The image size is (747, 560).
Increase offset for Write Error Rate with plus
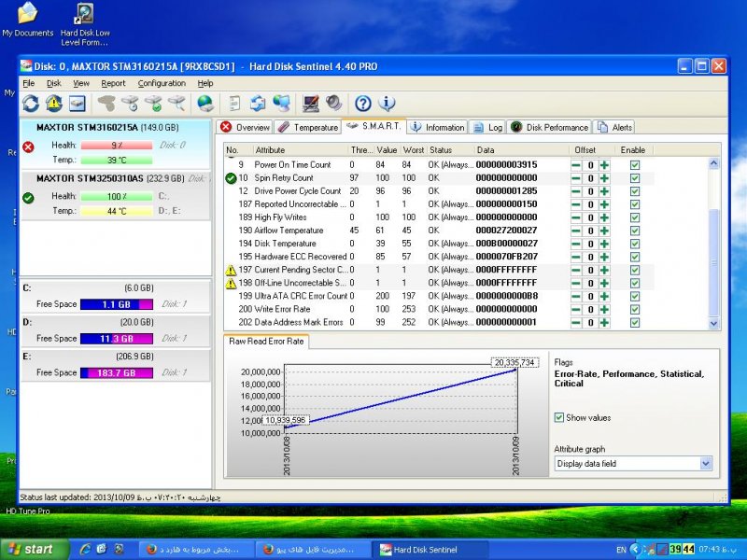coord(604,310)
